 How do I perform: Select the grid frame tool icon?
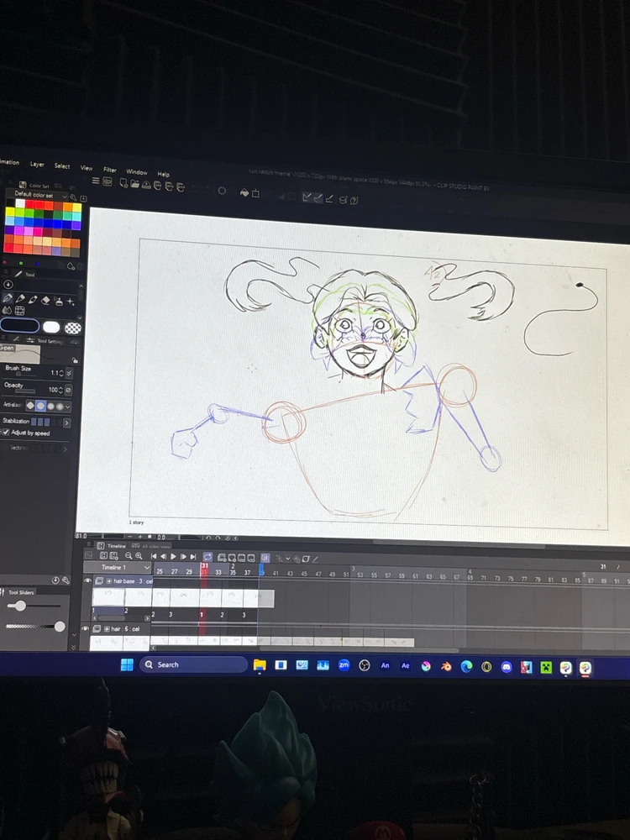point(20,311)
